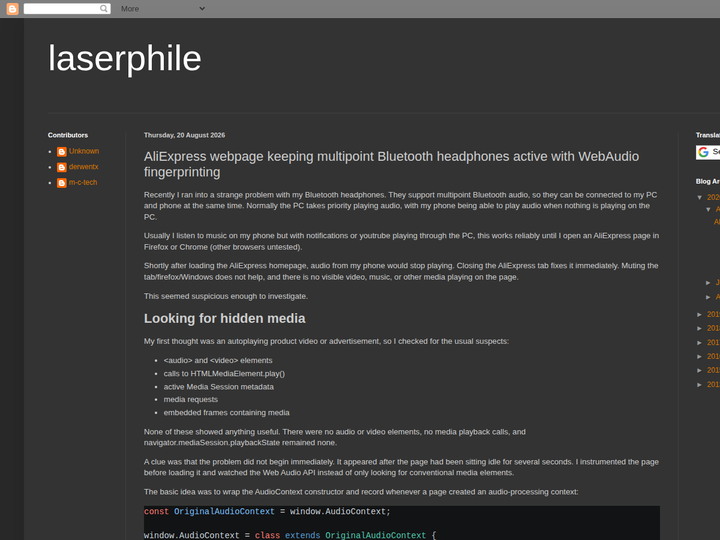Click the code line 'const OriginalAudioContext = window.AudioContext;'
The width and height of the screenshot is (720, 540).
click(267, 512)
